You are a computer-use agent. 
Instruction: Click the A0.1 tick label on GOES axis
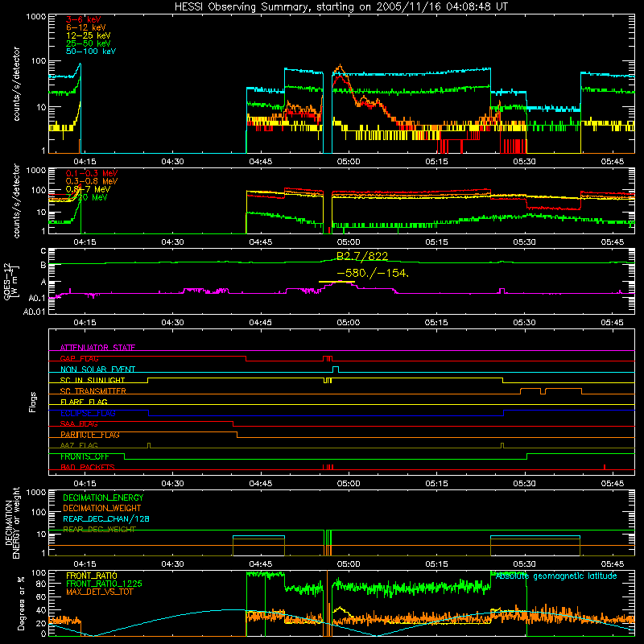[x=36, y=298]
